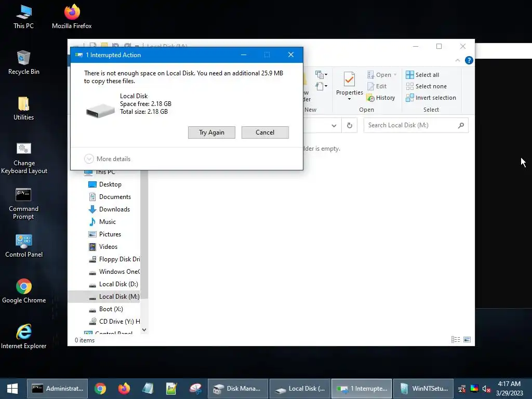Open the Properties dropdown arrow
Viewport: 532px width, 399px height.
click(x=349, y=99)
